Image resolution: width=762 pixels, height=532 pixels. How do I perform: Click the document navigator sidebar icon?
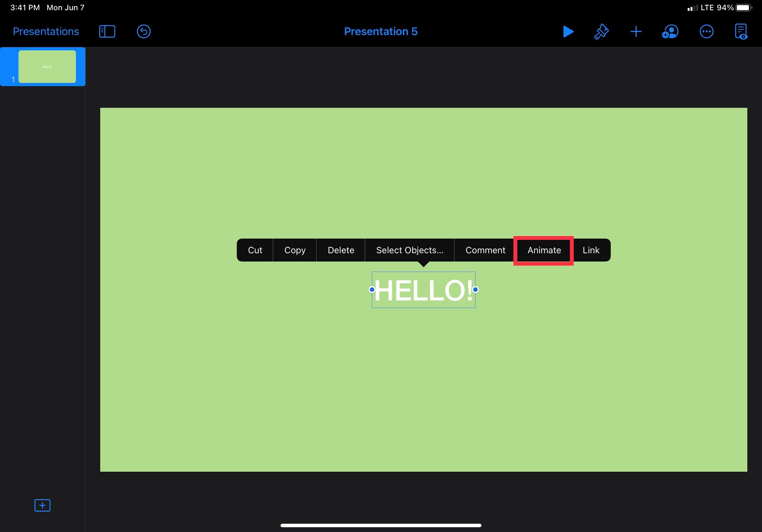coord(107,31)
